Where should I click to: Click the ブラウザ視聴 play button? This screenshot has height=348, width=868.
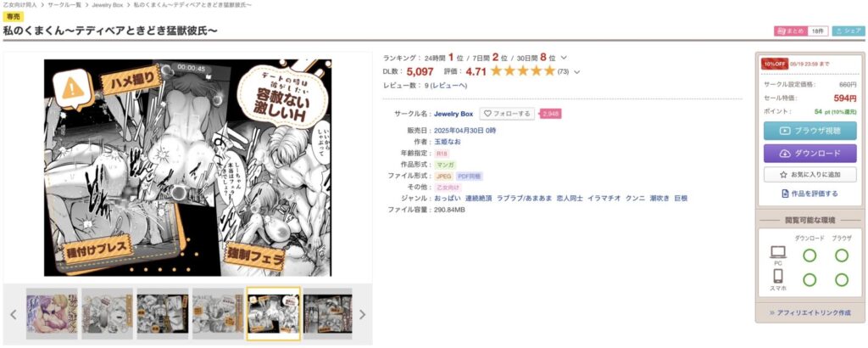point(810,131)
